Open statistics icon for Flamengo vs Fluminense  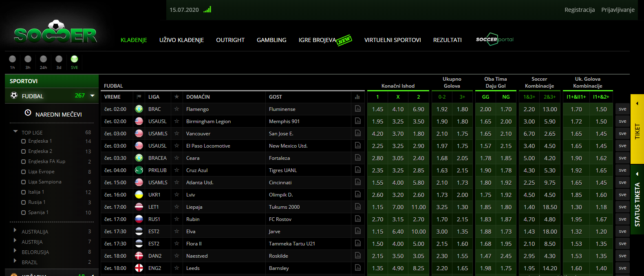point(357,108)
